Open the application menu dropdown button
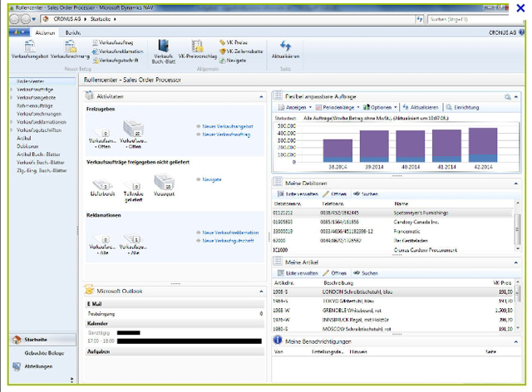Viewport: 532px width, 392px height. coord(19,32)
